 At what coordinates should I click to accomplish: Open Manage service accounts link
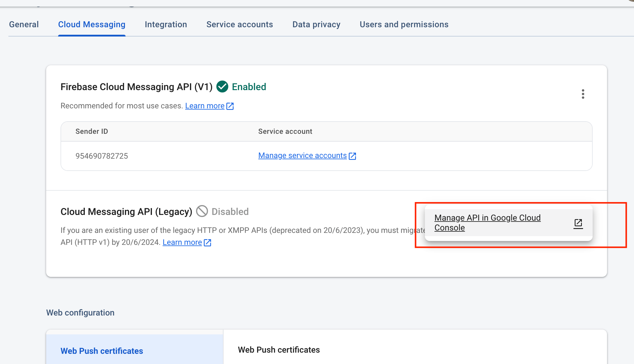pyautogui.click(x=302, y=156)
